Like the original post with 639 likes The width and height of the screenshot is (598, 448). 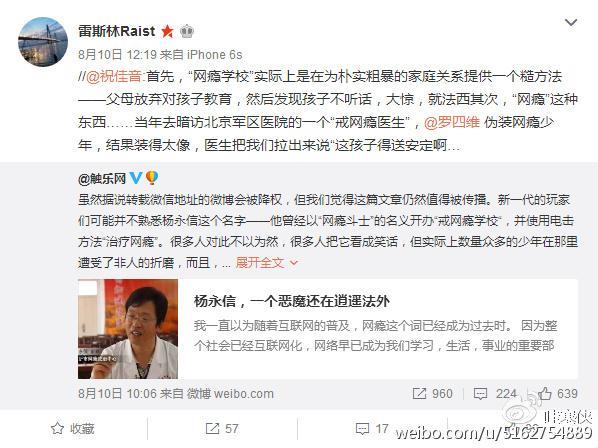point(558,393)
